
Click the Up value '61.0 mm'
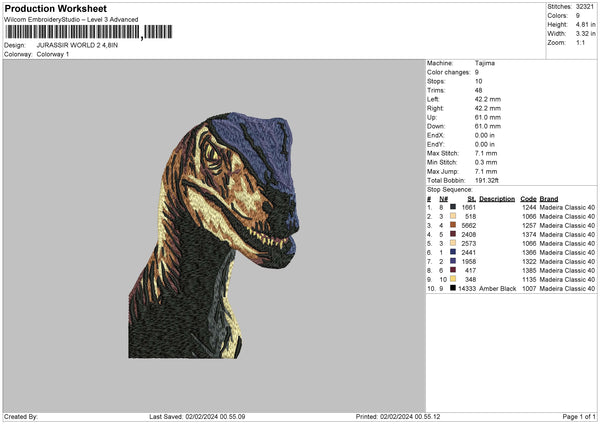pos(488,117)
